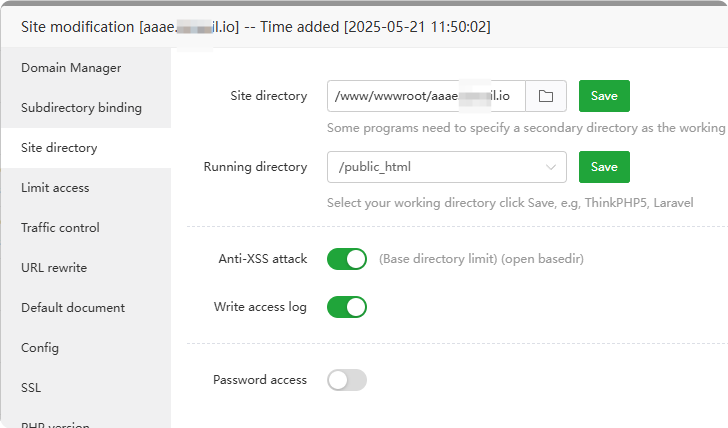Click the Site directory path input field
This screenshot has height=428, width=728.
(425, 96)
